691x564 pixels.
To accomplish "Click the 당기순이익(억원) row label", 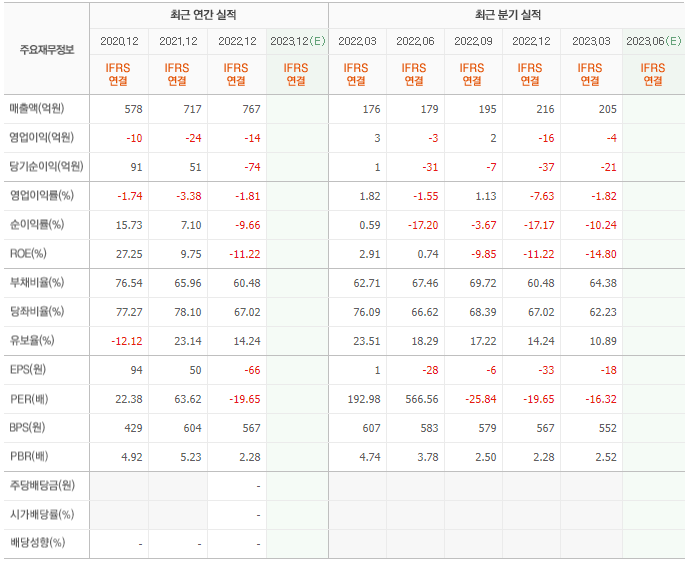I will 46,167.
